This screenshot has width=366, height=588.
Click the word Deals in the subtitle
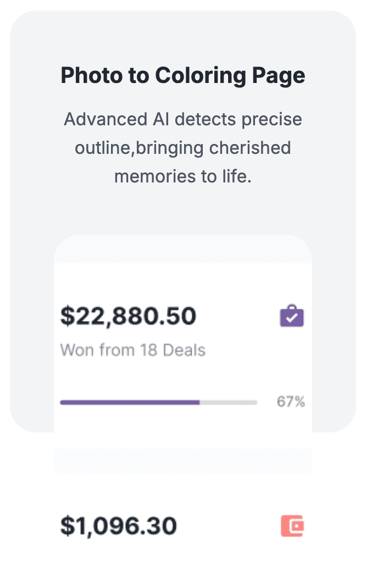click(184, 350)
